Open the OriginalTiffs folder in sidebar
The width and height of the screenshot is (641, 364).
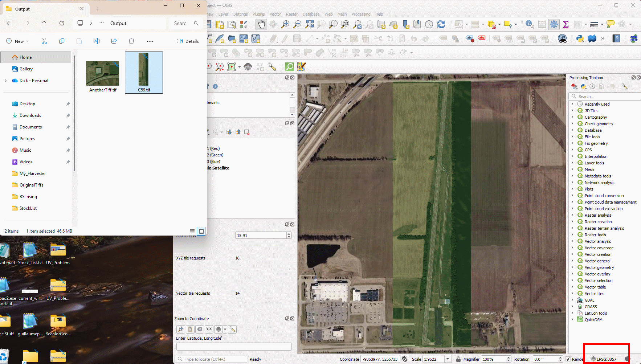coord(31,185)
